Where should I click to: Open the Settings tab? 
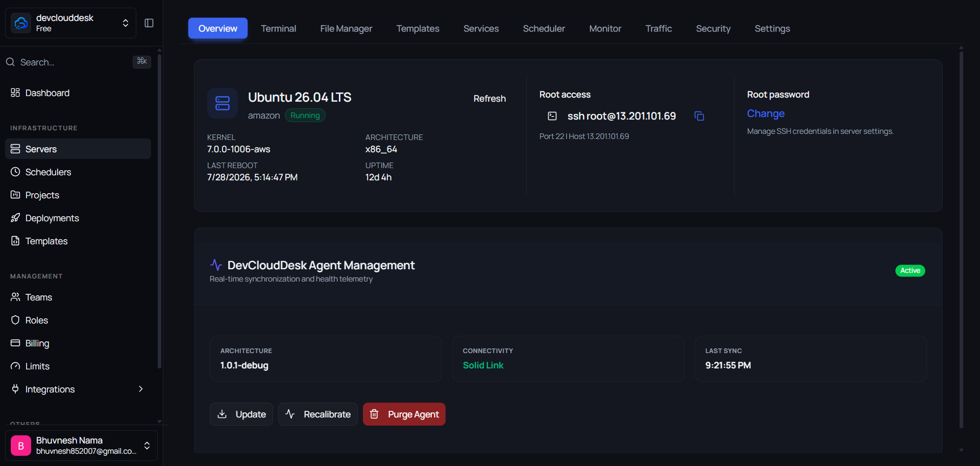click(772, 28)
